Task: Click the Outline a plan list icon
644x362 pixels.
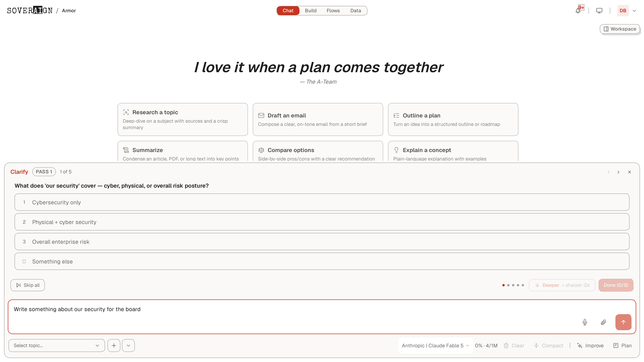Action: coord(396,115)
